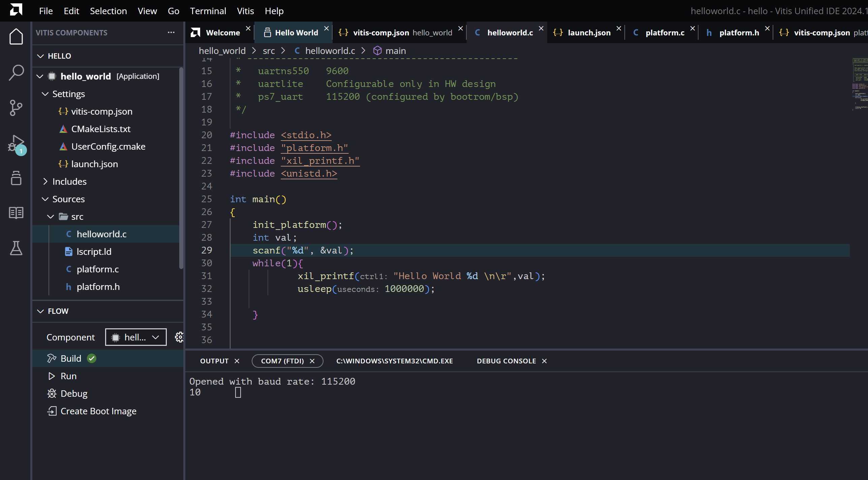Screen dimensions: 868x480
Task: Open the Source Control view icon
Action: pos(16,108)
